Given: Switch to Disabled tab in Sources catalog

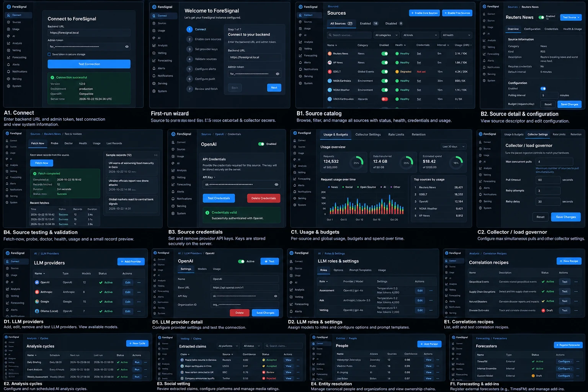Looking at the screenshot, I should [394, 23].
